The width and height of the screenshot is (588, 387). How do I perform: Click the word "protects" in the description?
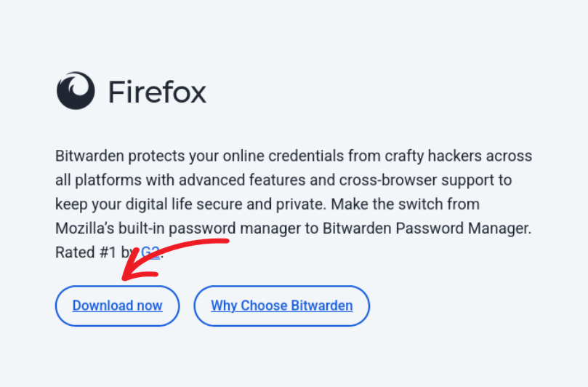pos(148,156)
